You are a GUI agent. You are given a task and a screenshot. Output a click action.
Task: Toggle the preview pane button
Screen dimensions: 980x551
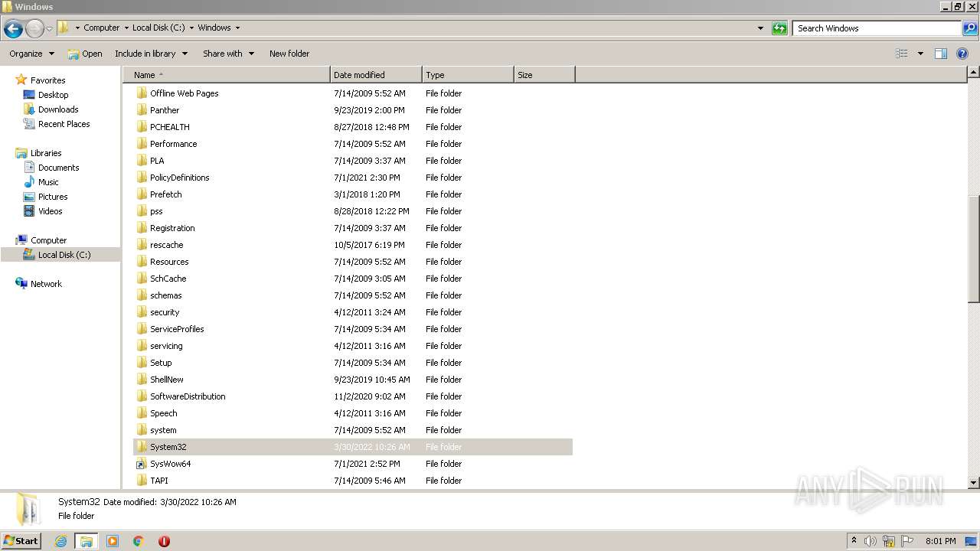pyautogui.click(x=941, y=54)
